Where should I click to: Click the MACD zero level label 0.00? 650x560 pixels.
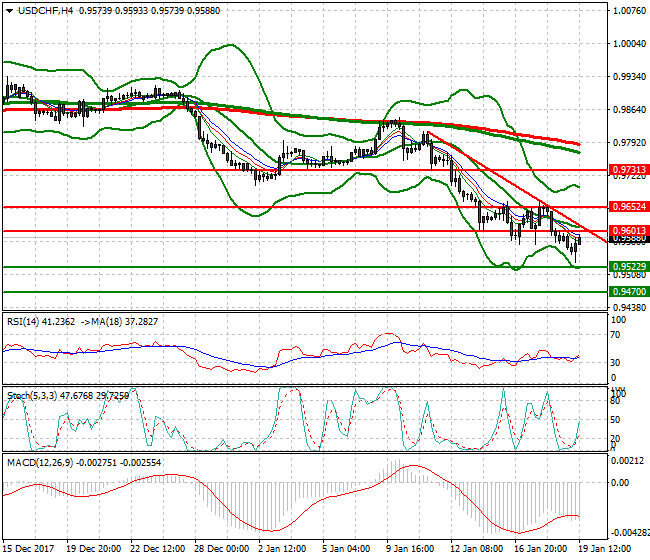click(621, 482)
